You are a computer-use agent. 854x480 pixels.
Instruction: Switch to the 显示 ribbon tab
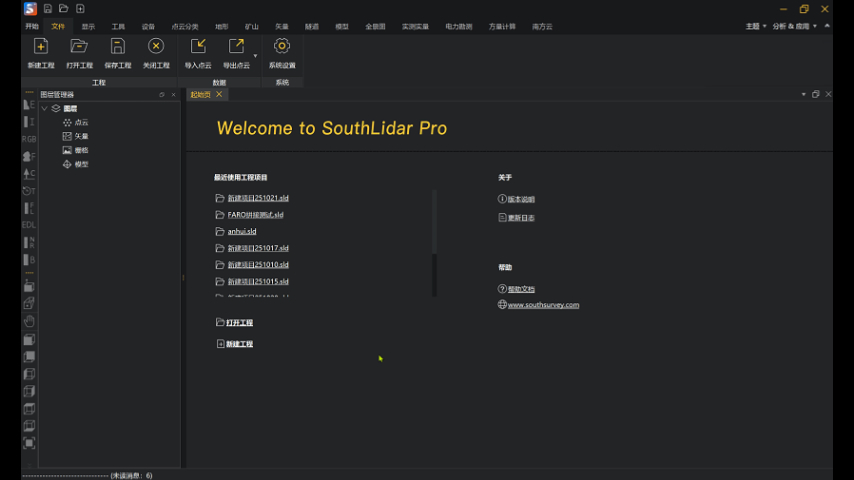(x=88, y=26)
